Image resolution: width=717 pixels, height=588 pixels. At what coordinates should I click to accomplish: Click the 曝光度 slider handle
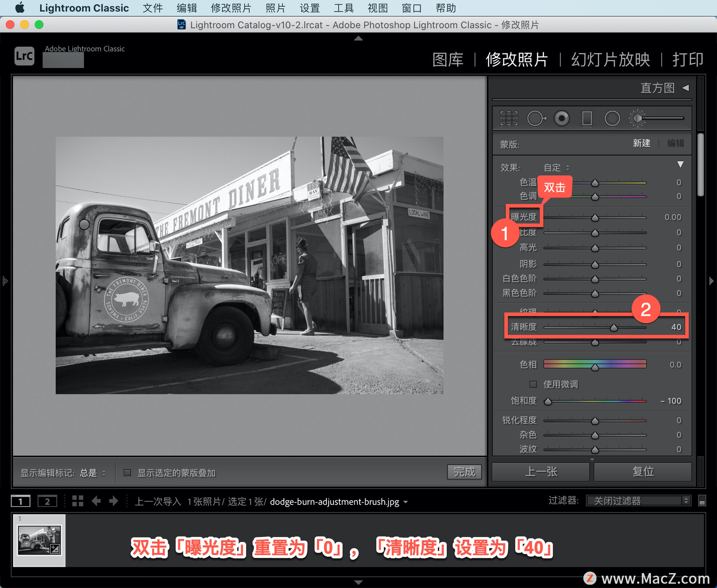pyautogui.click(x=595, y=218)
